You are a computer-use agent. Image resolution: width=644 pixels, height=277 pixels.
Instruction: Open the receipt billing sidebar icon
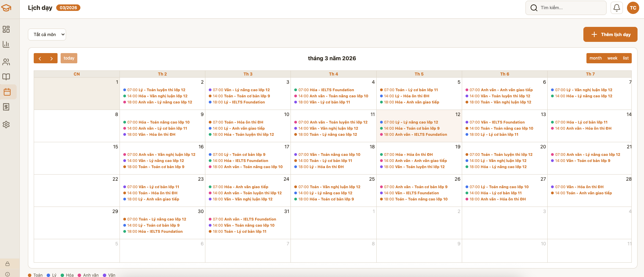[6, 107]
